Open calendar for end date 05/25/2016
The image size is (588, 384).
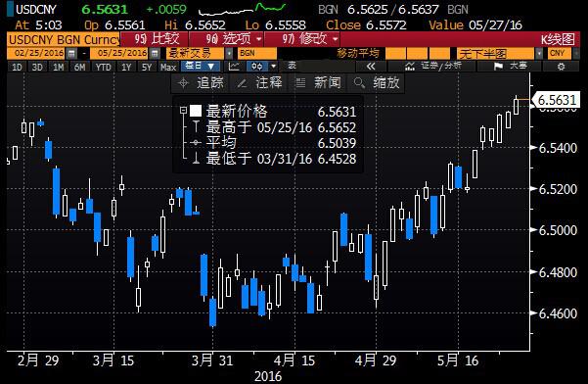click(155, 54)
